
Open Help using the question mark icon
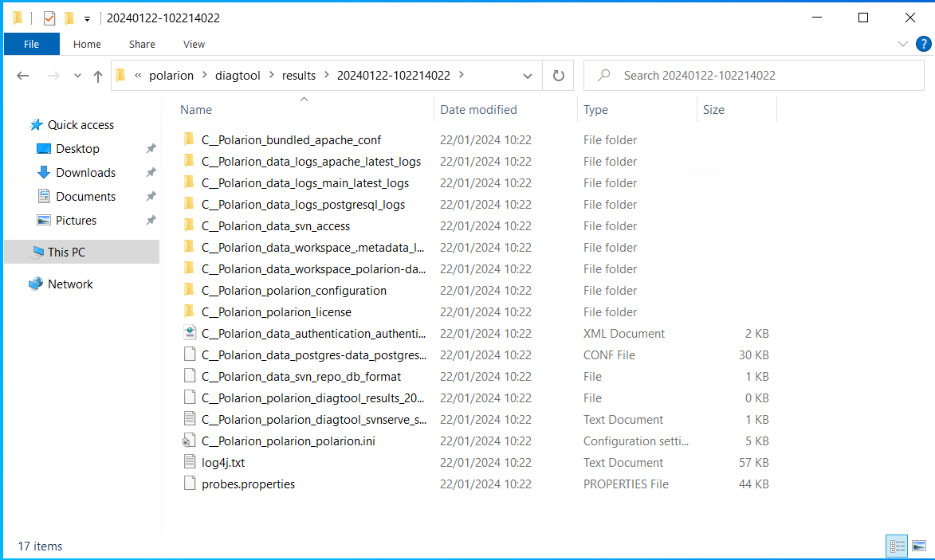coord(924,44)
